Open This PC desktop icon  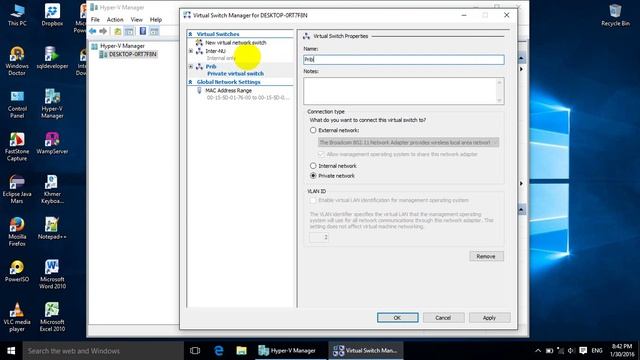click(17, 16)
